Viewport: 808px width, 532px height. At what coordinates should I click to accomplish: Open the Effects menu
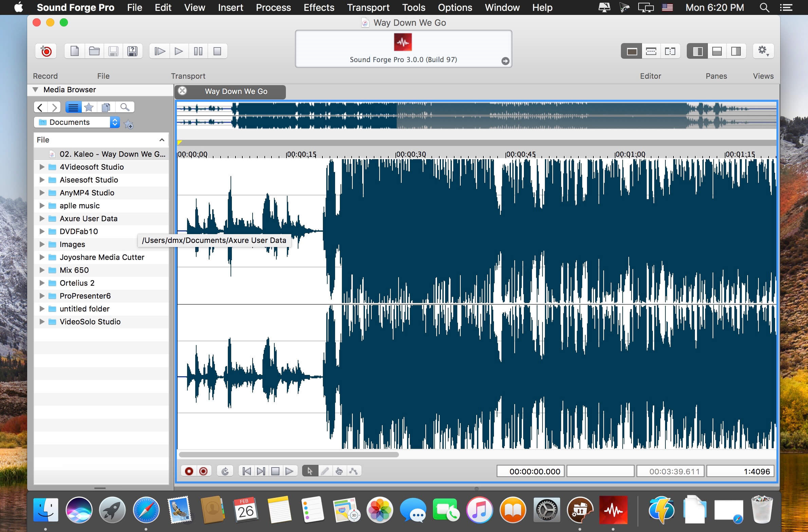[319, 7]
